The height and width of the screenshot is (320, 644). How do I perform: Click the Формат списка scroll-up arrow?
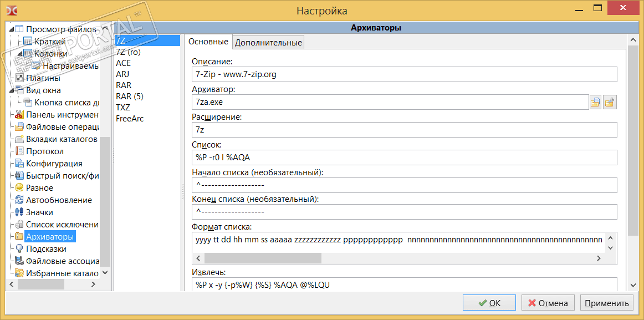[610, 237]
